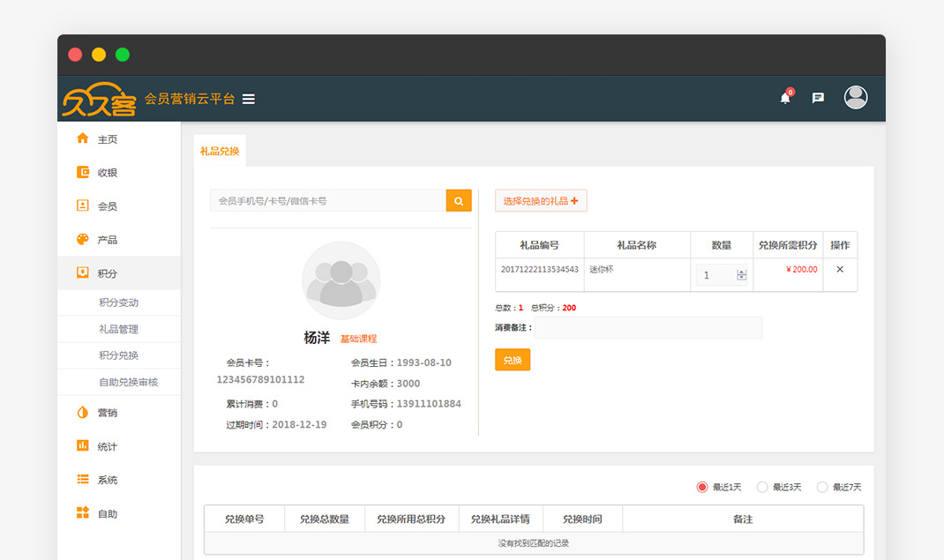Click the notification bell icon
Viewport: 944px width, 560px height.
785,98
